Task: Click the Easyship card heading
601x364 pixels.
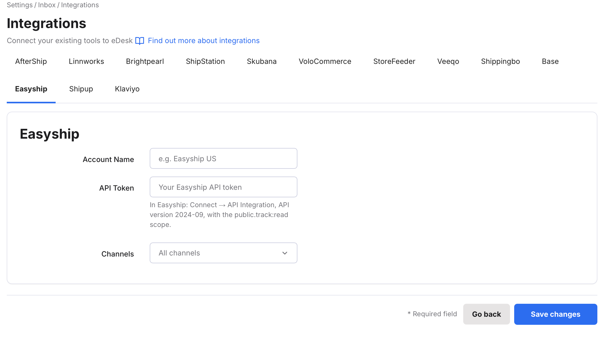Action: coord(49,134)
